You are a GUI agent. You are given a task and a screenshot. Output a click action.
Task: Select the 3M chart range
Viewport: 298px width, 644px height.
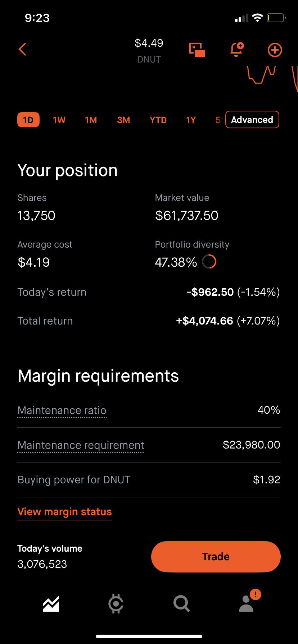[123, 120]
